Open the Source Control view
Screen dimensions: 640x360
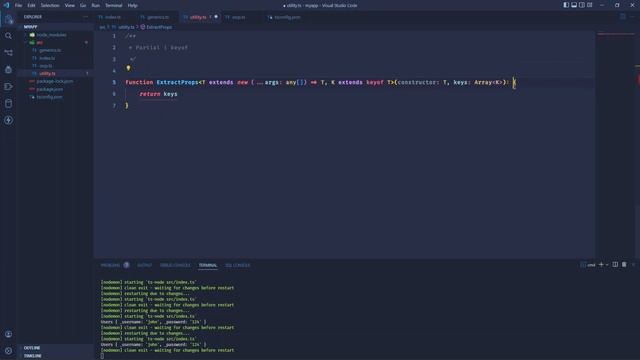(x=9, y=53)
